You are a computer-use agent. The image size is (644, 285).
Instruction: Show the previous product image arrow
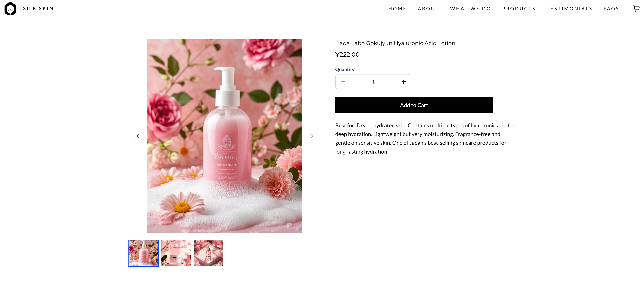[x=138, y=136]
